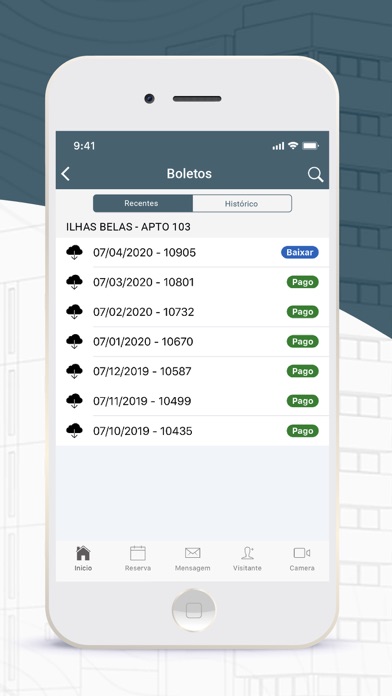
Task: Click the 9:41 clock in status bar
Action: coord(84,146)
